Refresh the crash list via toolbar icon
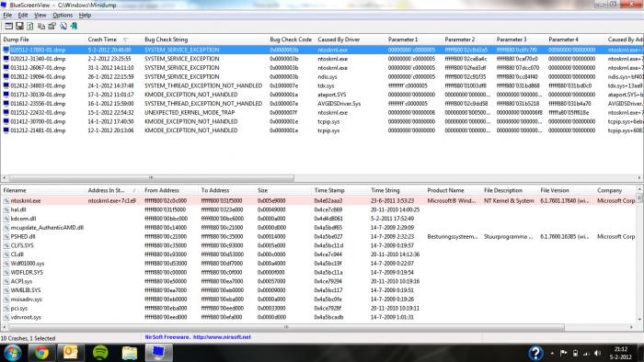The height and width of the screenshot is (362, 644). (30, 26)
